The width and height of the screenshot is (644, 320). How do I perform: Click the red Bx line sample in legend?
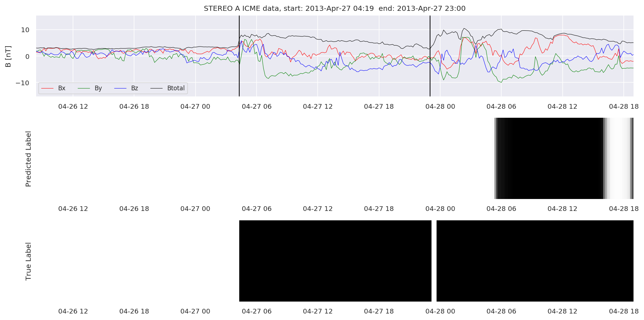tap(48, 88)
